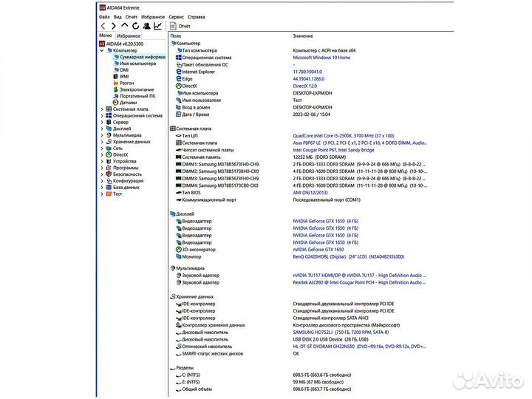The width and height of the screenshot is (532, 399).
Task: Open the Microsoft Windows 10 Home link
Action: [321, 58]
